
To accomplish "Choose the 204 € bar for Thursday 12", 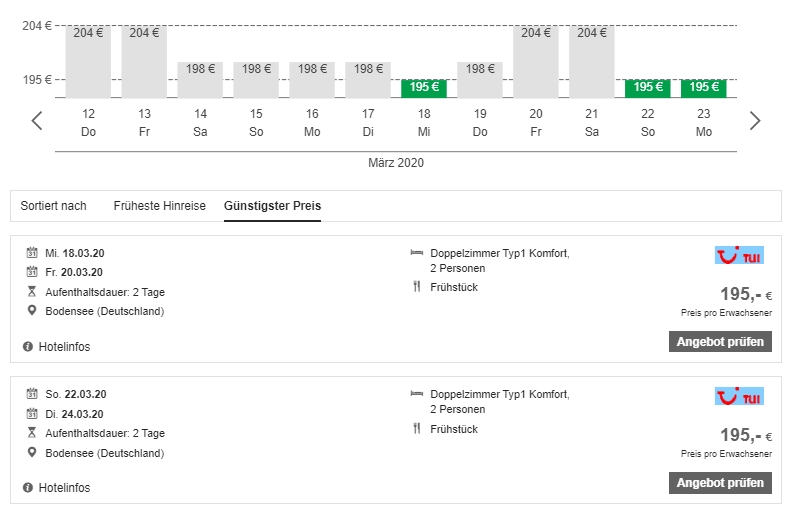I will click(x=88, y=61).
